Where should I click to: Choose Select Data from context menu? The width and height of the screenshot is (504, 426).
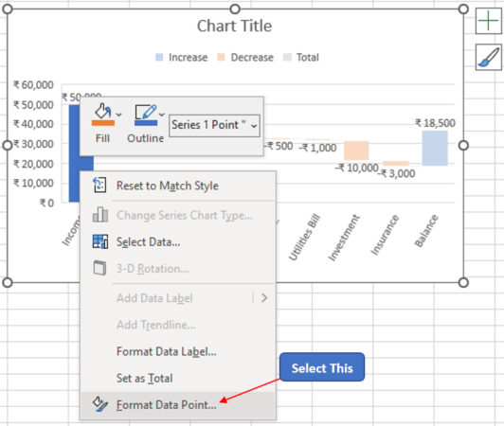pyautogui.click(x=148, y=242)
